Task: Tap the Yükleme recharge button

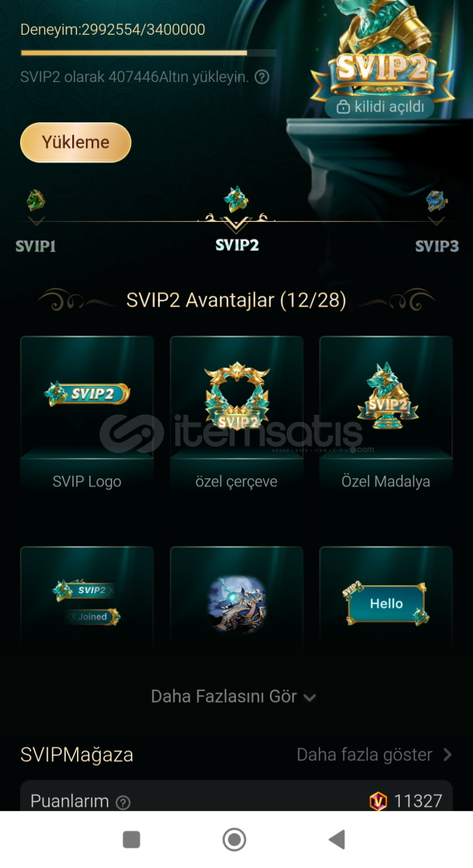Action: click(x=75, y=142)
